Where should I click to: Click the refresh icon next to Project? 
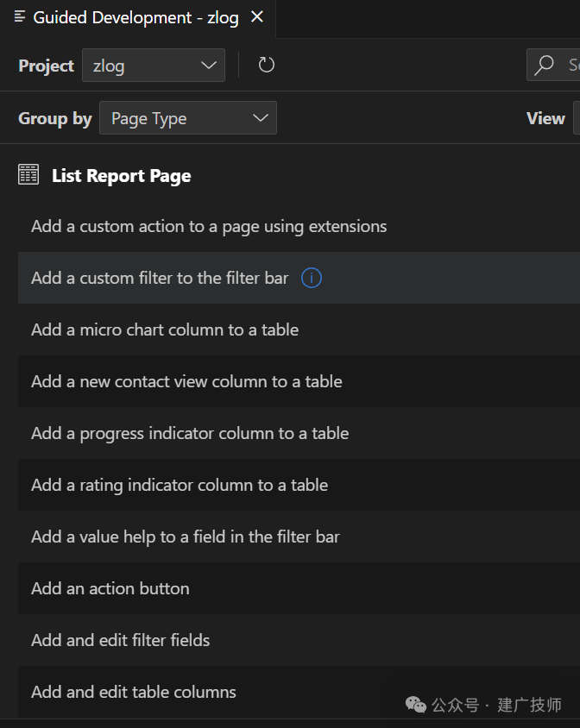point(267,65)
